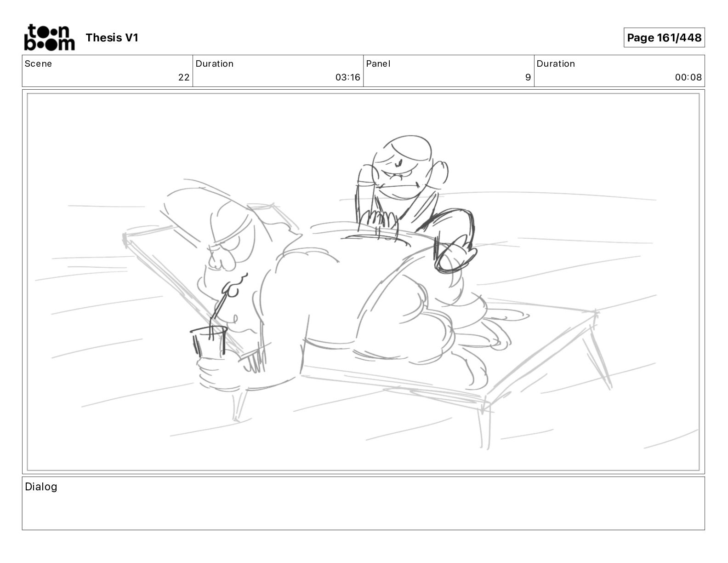Select the 'Thesis V1' project title
728x563 pixels.
click(112, 38)
